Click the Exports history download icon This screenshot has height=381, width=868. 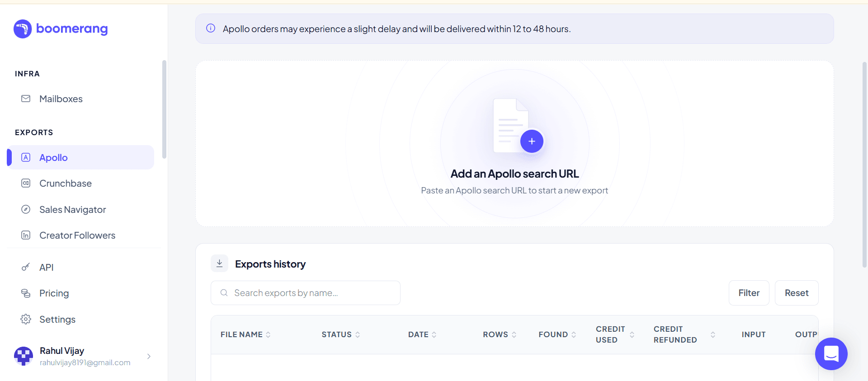(x=219, y=263)
